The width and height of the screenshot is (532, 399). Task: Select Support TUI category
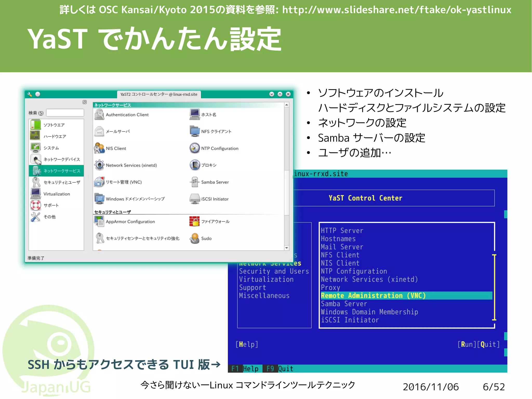coord(252,287)
